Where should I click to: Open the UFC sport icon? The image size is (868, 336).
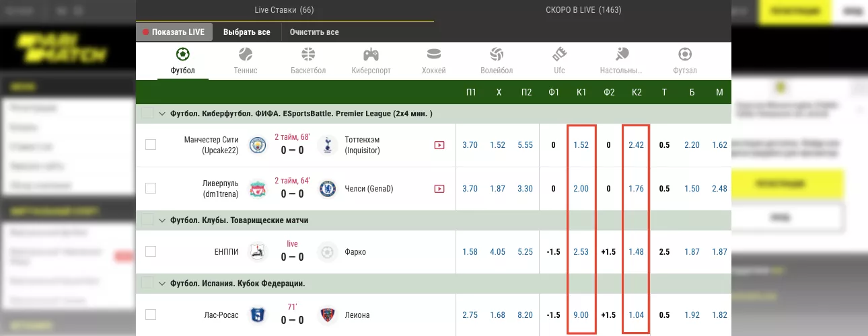(559, 54)
